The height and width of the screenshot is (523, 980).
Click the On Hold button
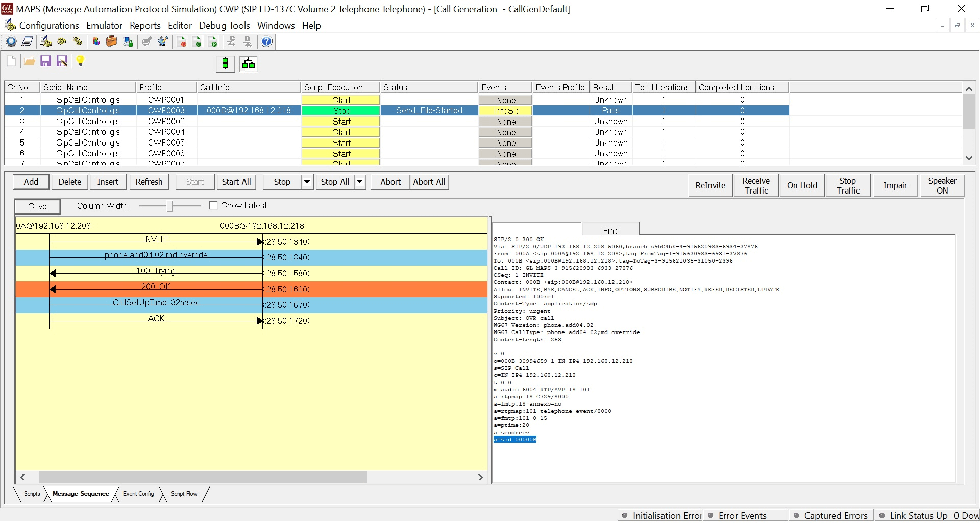tap(802, 185)
